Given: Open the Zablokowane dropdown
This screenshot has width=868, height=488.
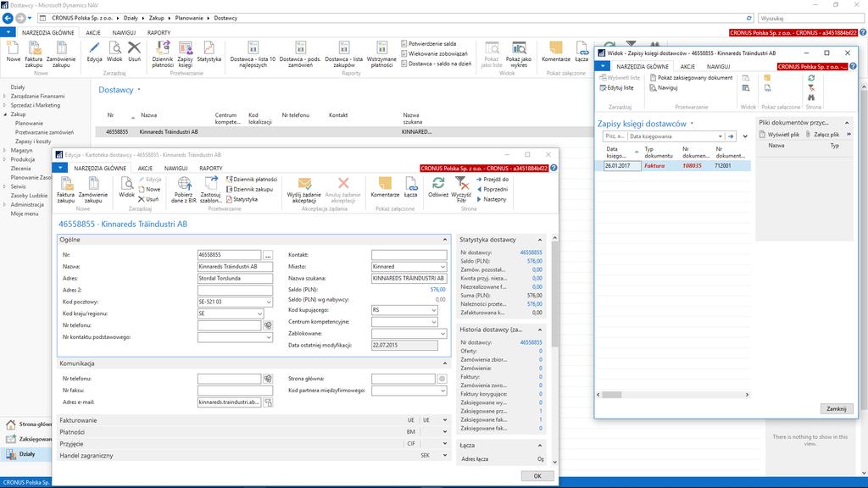Looking at the screenshot, I should [x=442, y=334].
